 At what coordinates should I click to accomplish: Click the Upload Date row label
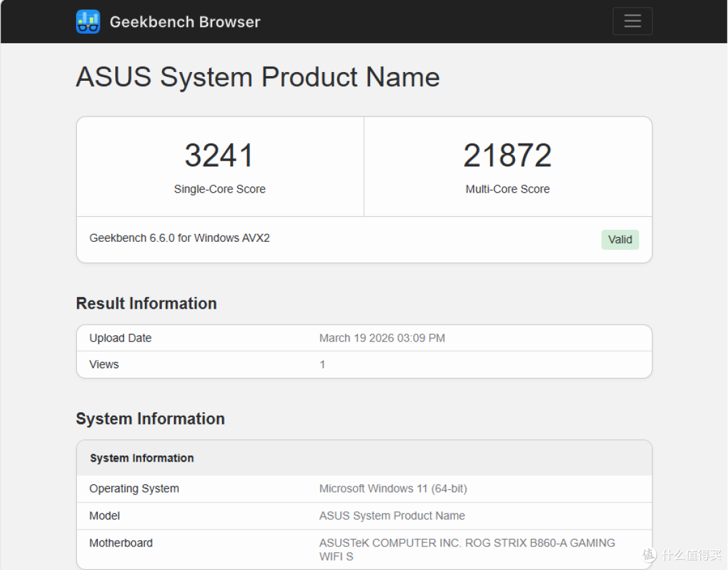click(120, 338)
